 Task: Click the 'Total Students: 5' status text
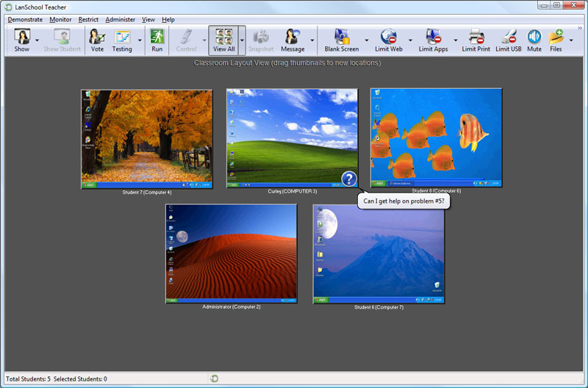tap(28, 379)
